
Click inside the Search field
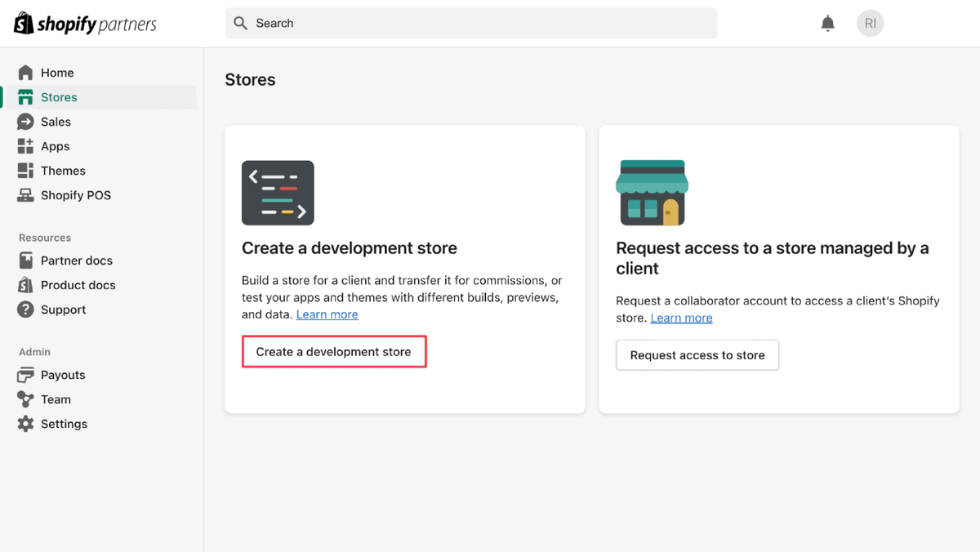coord(471,23)
